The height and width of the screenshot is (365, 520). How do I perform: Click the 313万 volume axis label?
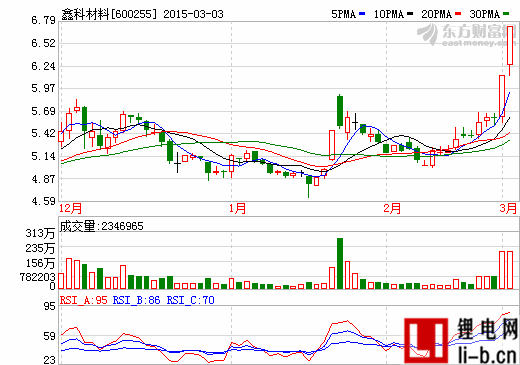point(40,233)
